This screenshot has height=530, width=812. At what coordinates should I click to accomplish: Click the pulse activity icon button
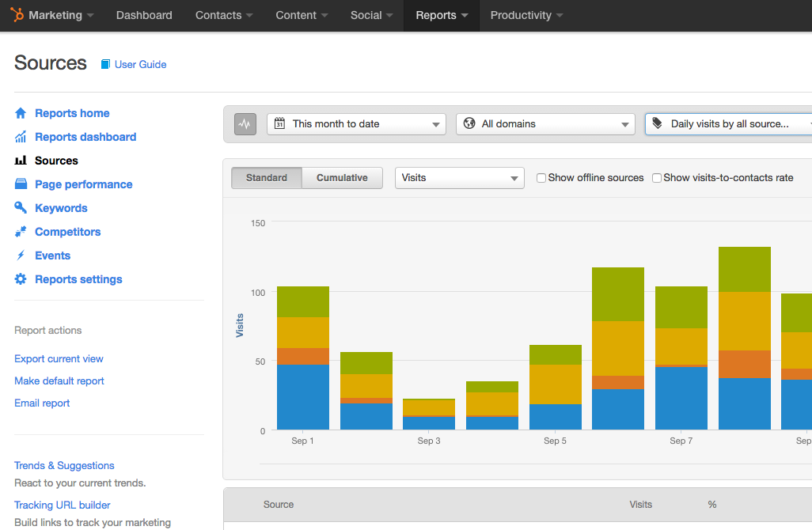click(x=245, y=124)
